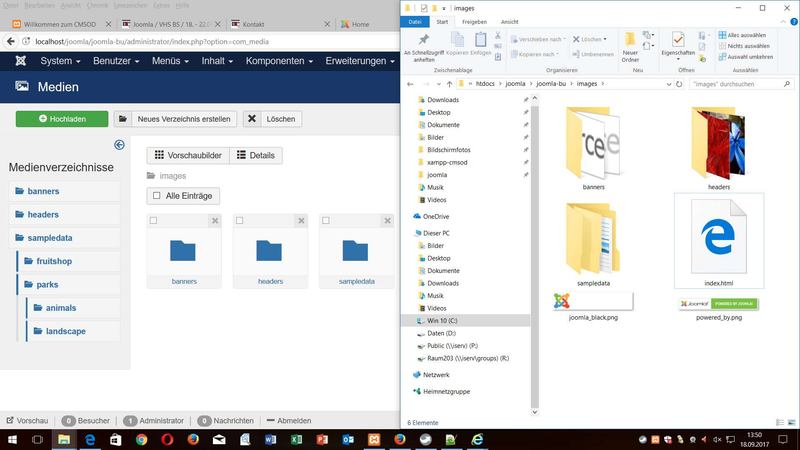Click the 'Neues Verzeichnis erstellen' button
The image size is (800, 450).
pyautogui.click(x=174, y=119)
